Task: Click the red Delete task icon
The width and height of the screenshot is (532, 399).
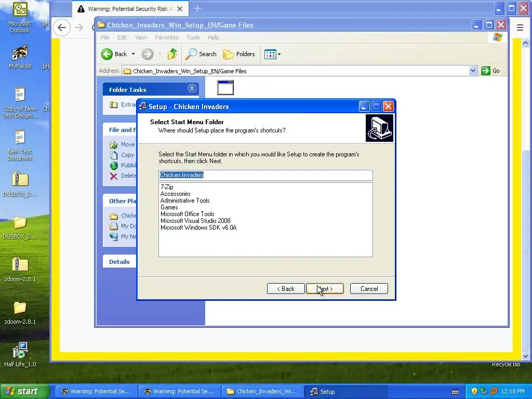Action: click(x=114, y=176)
